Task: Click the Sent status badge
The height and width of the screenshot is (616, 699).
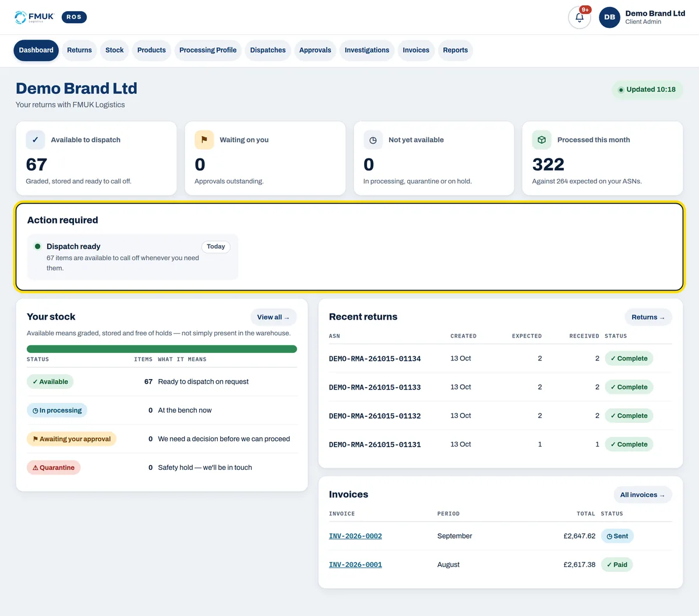Action: tap(617, 536)
